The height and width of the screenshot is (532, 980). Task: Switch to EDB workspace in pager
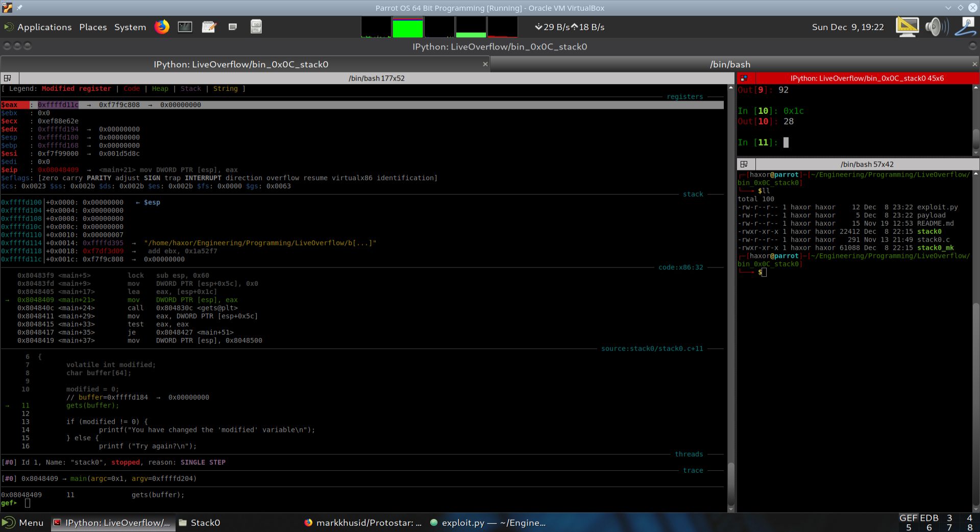929,518
